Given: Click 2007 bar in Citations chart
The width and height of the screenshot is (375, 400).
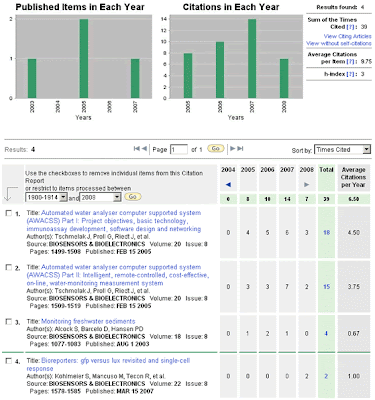Looking at the screenshot, I should coord(252,59).
